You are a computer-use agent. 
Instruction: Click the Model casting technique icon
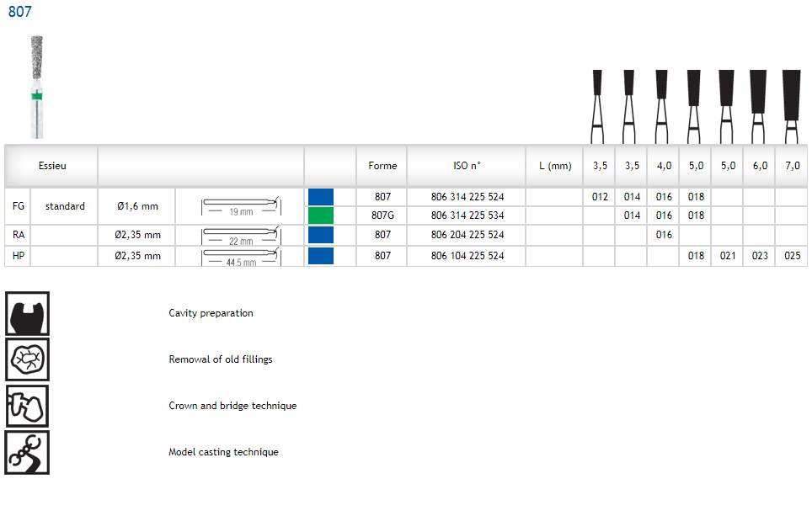pos(27,452)
